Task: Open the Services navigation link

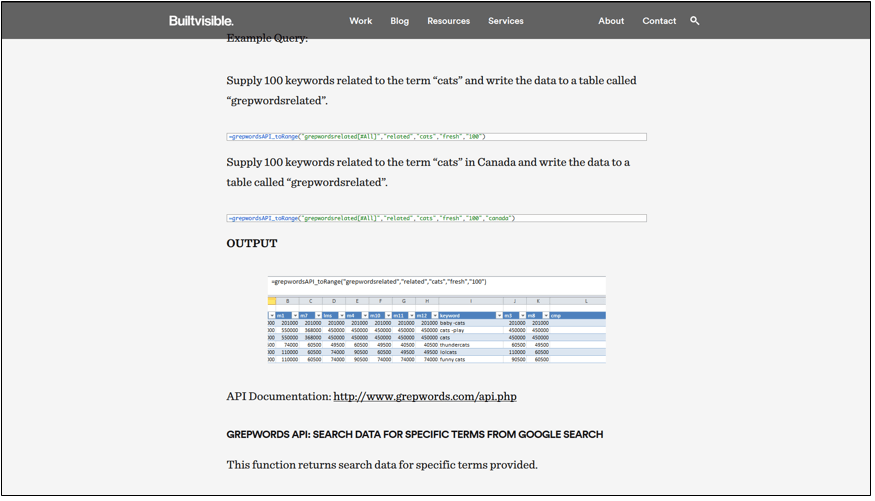Action: coord(506,21)
